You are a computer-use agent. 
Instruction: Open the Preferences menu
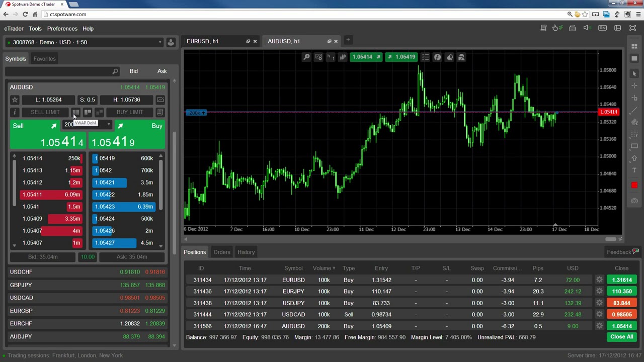click(62, 29)
